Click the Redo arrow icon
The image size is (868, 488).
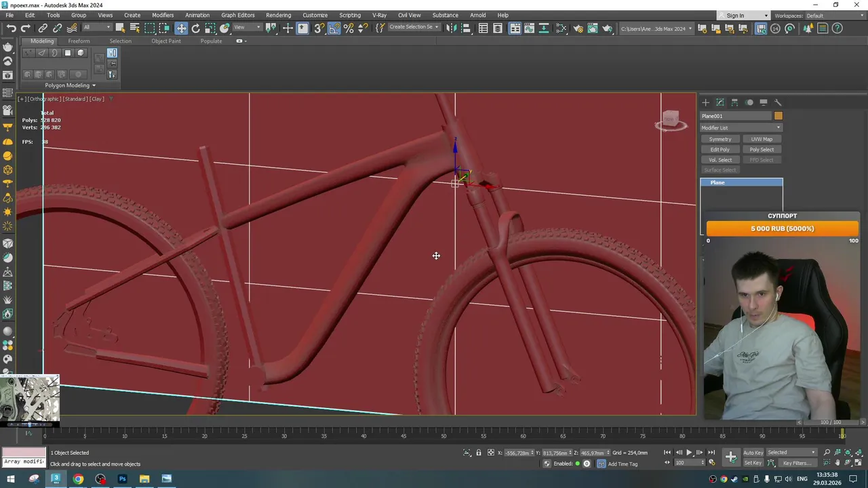click(26, 28)
